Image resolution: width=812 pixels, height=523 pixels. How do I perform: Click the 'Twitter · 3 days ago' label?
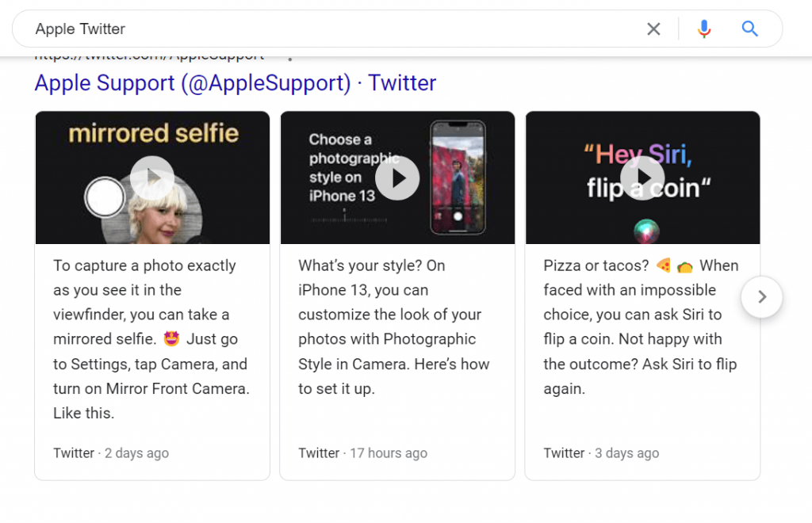click(601, 453)
